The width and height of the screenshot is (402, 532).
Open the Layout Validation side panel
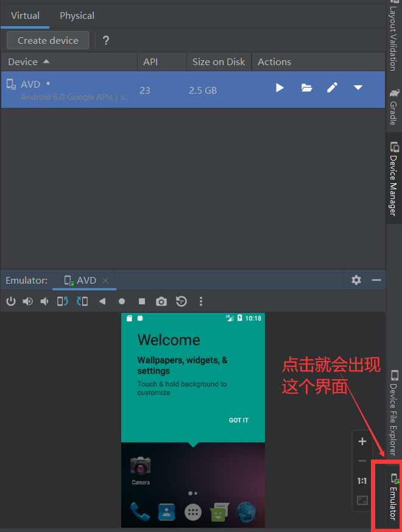click(x=393, y=36)
